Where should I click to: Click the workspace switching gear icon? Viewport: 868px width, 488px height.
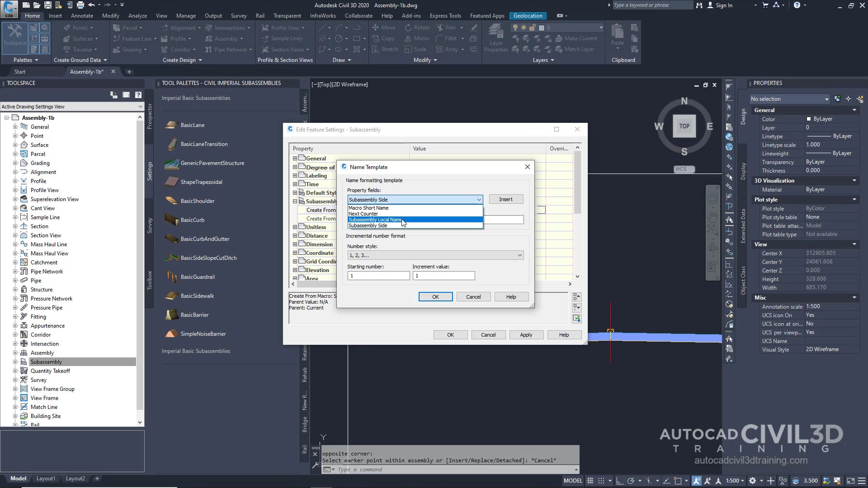[752, 481]
